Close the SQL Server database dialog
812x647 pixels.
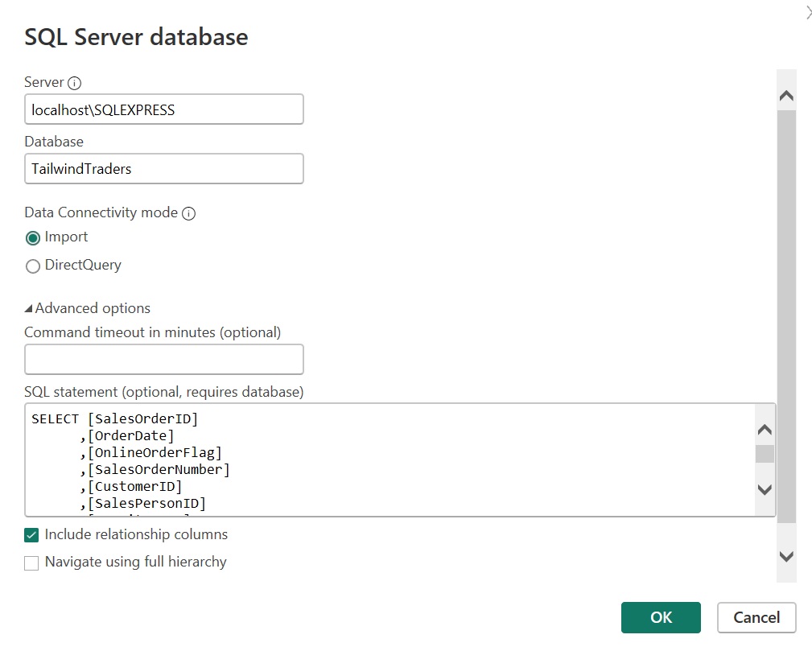(x=808, y=13)
